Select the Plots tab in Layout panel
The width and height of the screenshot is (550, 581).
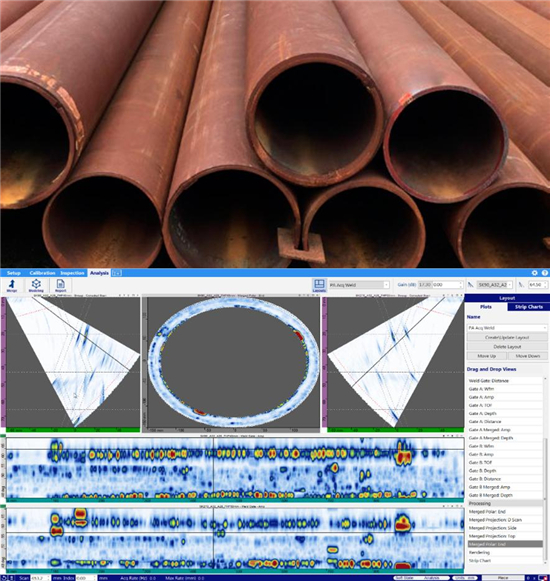coord(486,307)
